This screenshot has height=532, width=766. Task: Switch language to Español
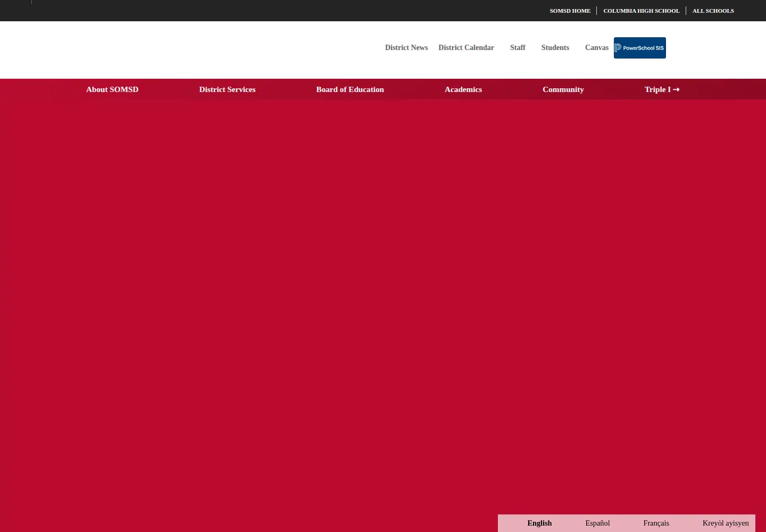pos(597,523)
